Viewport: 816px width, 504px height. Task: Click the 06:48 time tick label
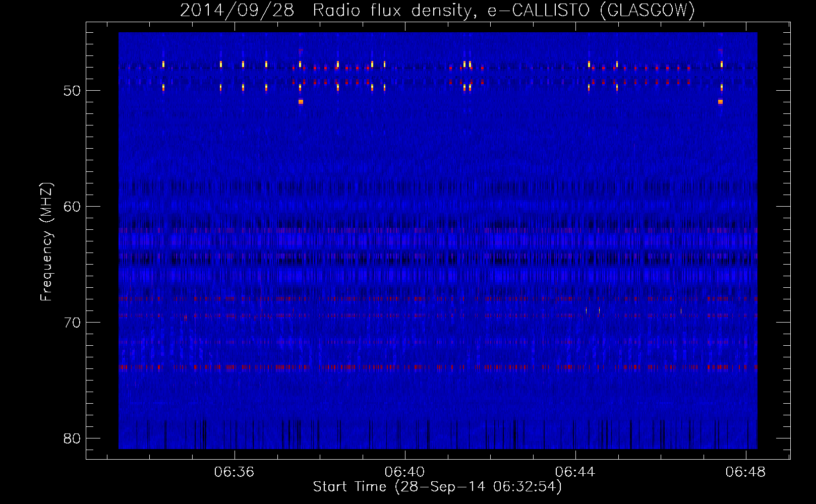point(745,472)
